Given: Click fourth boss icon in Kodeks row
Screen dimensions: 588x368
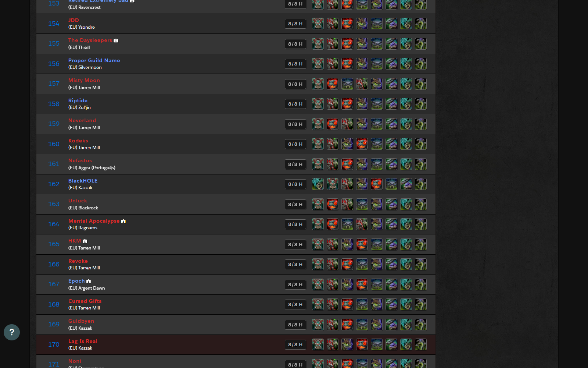Looking at the screenshot, I should (x=362, y=144).
